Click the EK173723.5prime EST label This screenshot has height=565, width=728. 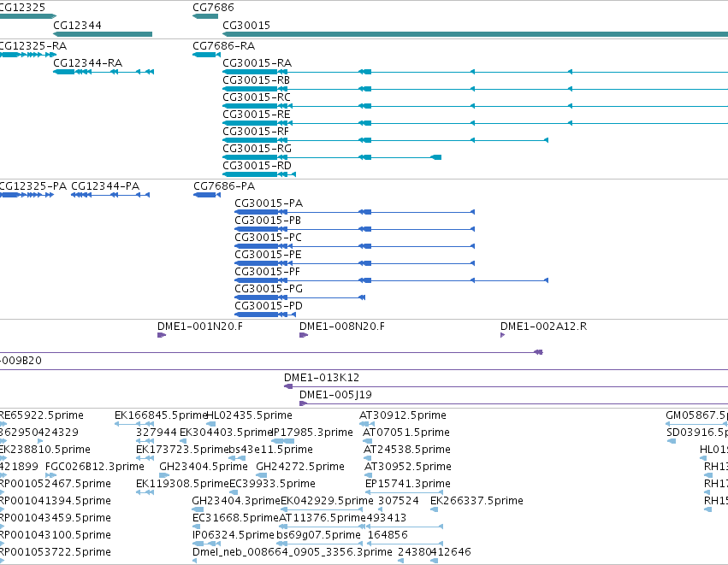click(x=182, y=450)
